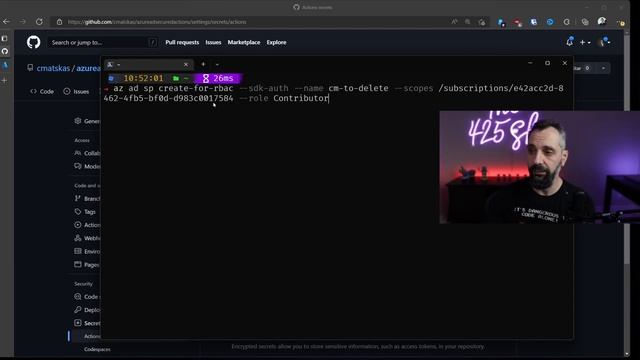
Task: Open the white crescent extension icon
Action: (x=567, y=22)
